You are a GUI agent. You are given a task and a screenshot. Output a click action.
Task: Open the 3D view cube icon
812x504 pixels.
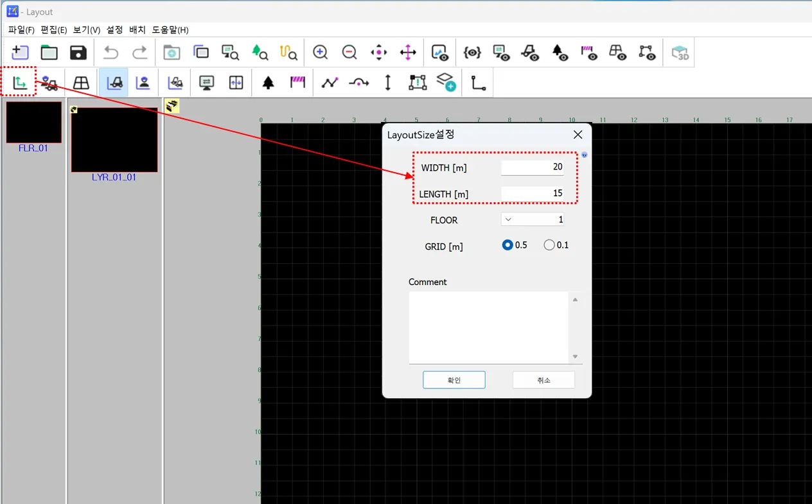click(679, 53)
